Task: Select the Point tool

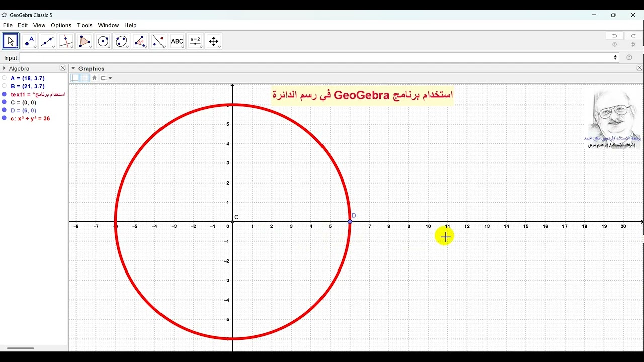Action: pos(29,41)
